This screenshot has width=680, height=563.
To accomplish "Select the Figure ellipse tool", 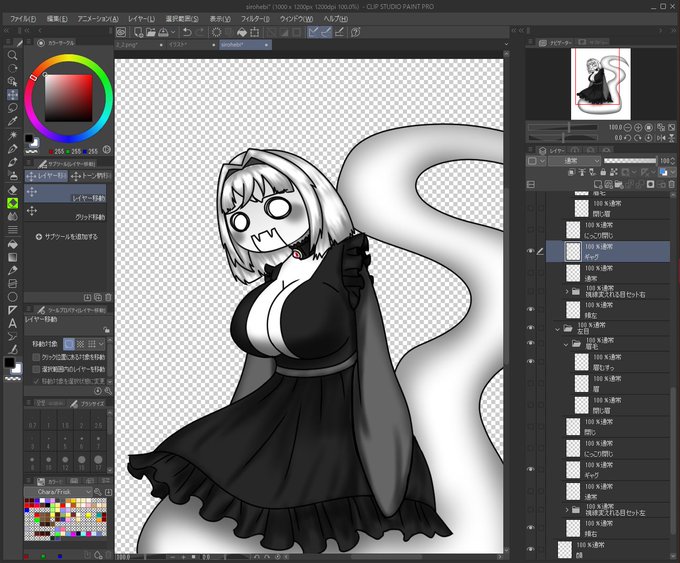I will [x=13, y=297].
